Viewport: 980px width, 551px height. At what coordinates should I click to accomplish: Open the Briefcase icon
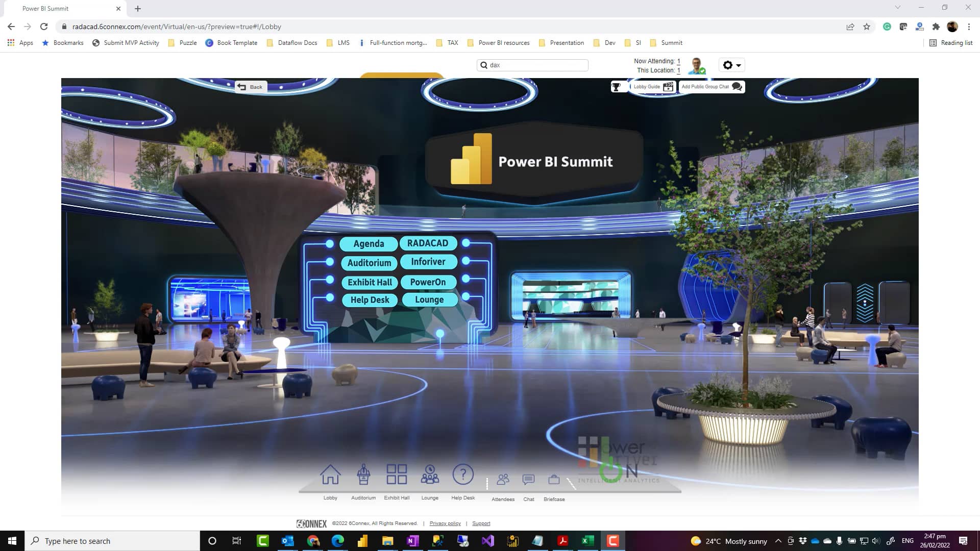pyautogui.click(x=554, y=480)
